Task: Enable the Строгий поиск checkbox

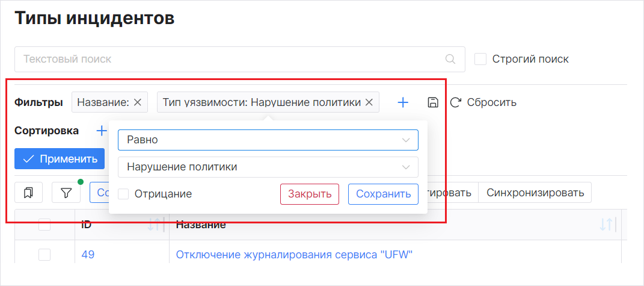Action: pos(480,59)
